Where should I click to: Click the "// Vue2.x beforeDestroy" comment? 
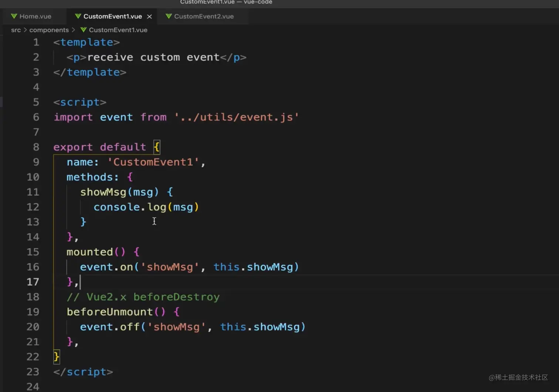click(143, 297)
